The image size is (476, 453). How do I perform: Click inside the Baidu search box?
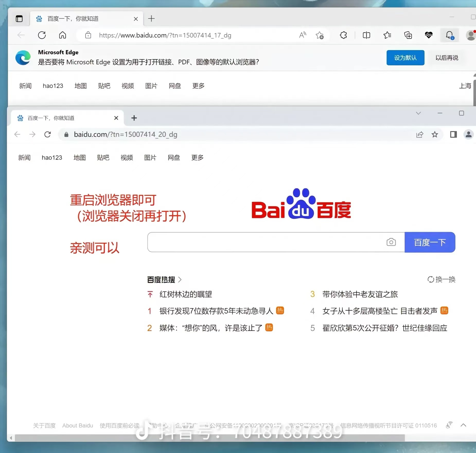(x=265, y=242)
